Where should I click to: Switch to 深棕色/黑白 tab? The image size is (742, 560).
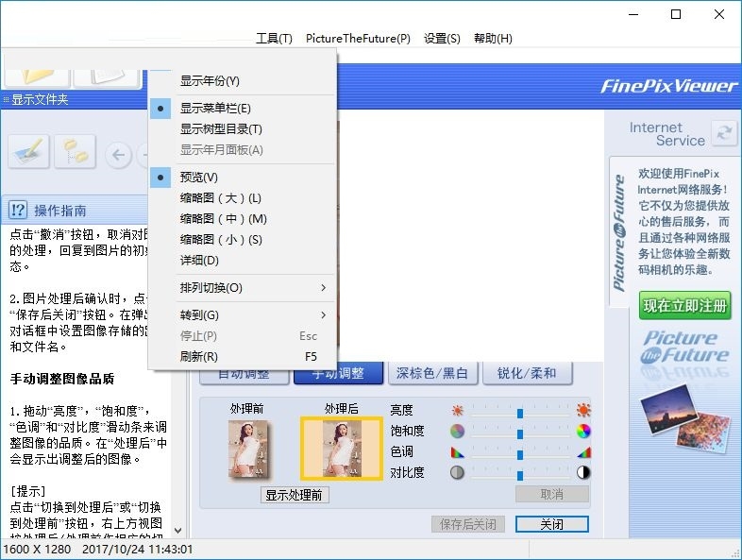point(432,374)
